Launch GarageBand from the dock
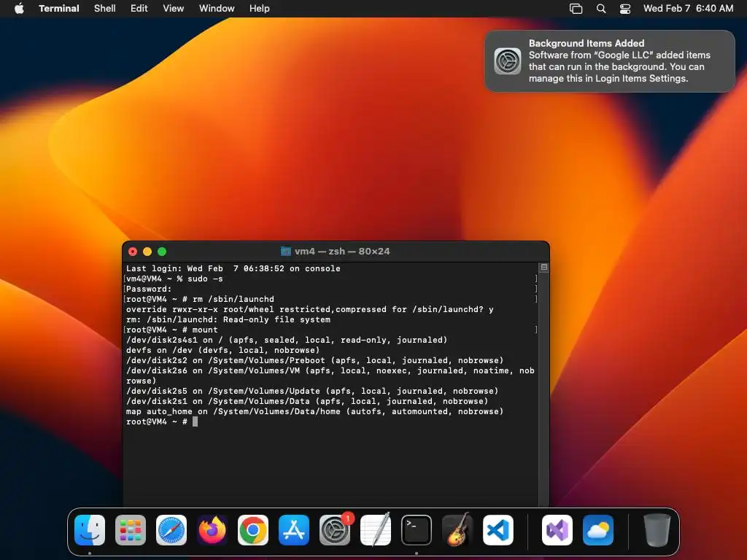747x560 pixels. 457,530
